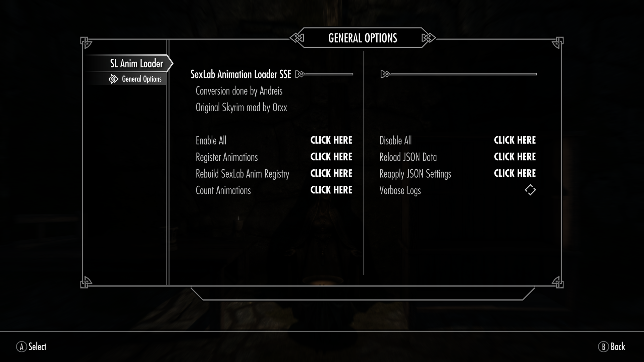The height and width of the screenshot is (362, 644).
Task: Click the Enable All button
Action: point(331,140)
